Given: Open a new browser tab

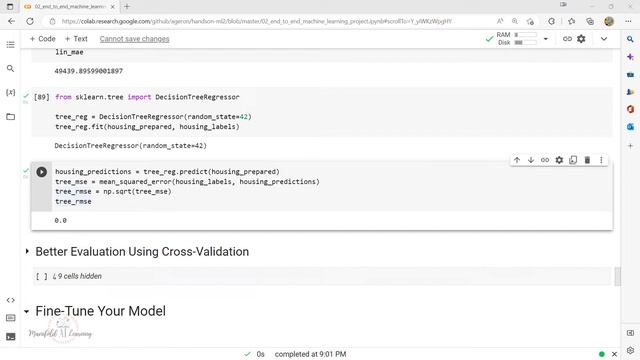Looking at the screenshot, I should click(127, 7).
